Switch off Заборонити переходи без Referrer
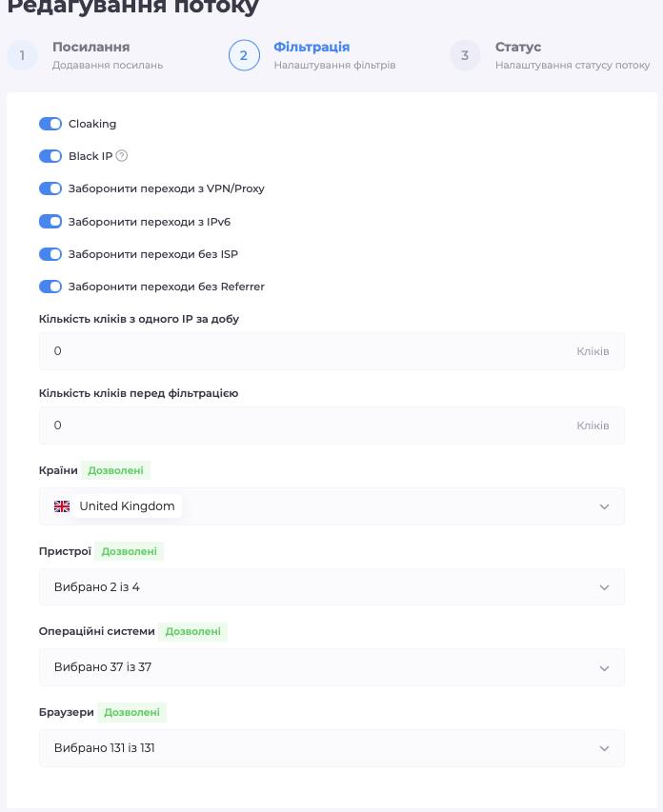The width and height of the screenshot is (663, 812). point(50,287)
